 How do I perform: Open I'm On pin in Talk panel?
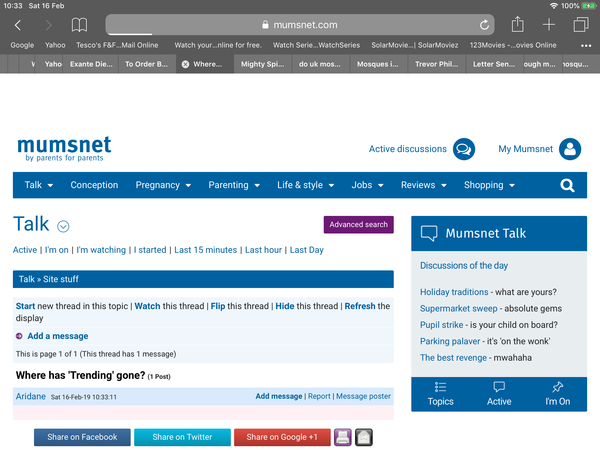coord(557,394)
